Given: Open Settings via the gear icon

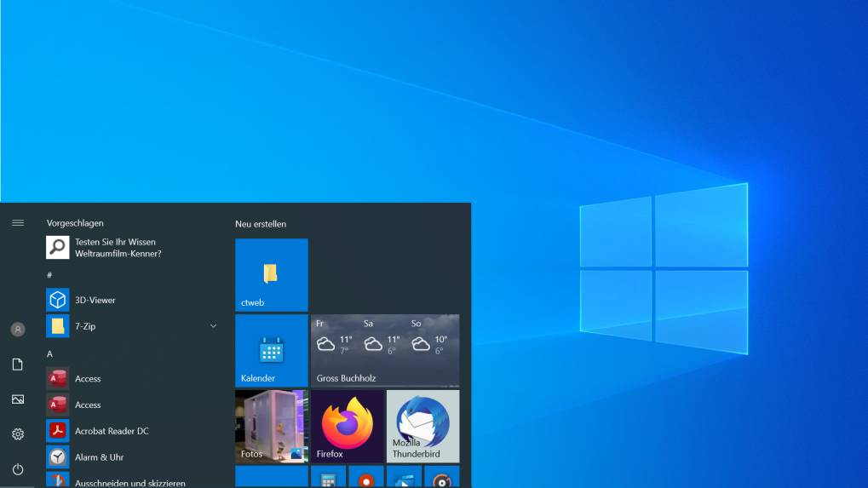Looking at the screenshot, I should (x=18, y=433).
